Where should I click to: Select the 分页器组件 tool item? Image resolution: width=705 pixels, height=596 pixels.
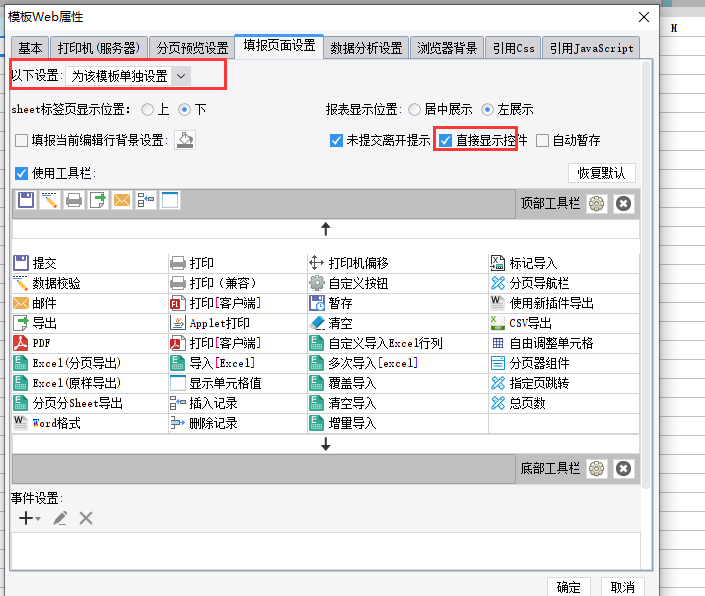coord(564,363)
